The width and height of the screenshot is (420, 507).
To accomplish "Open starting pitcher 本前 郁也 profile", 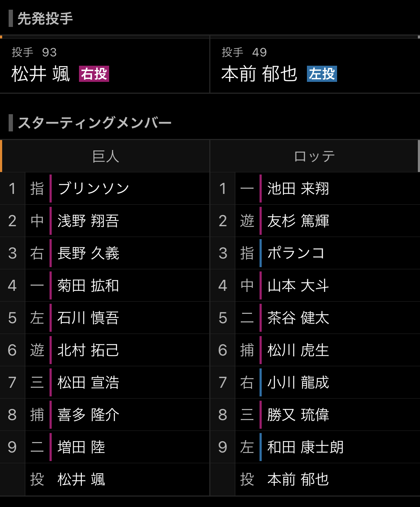I will pos(259,74).
